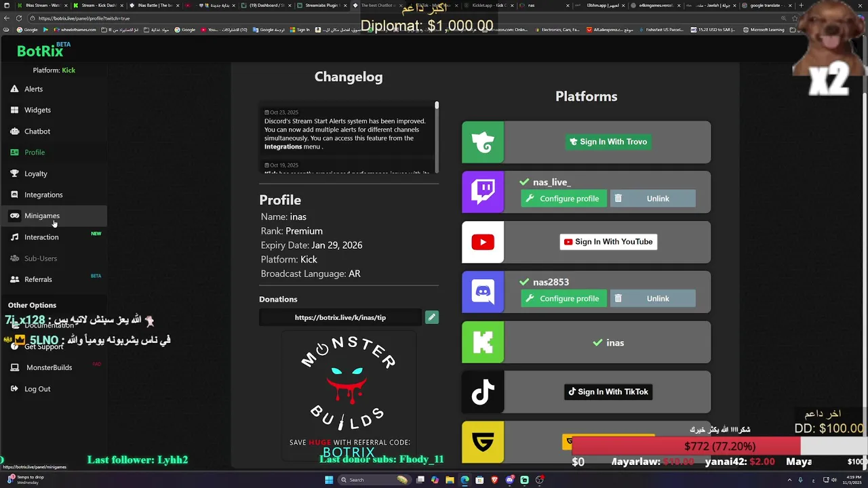Click the BotRix logo
The height and width of the screenshot is (488, 868).
coord(41,51)
